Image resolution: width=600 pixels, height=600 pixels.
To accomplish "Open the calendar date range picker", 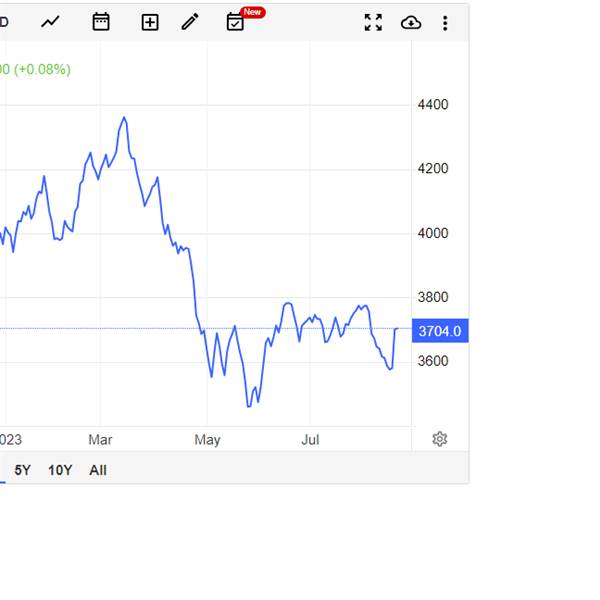I will pos(101,22).
